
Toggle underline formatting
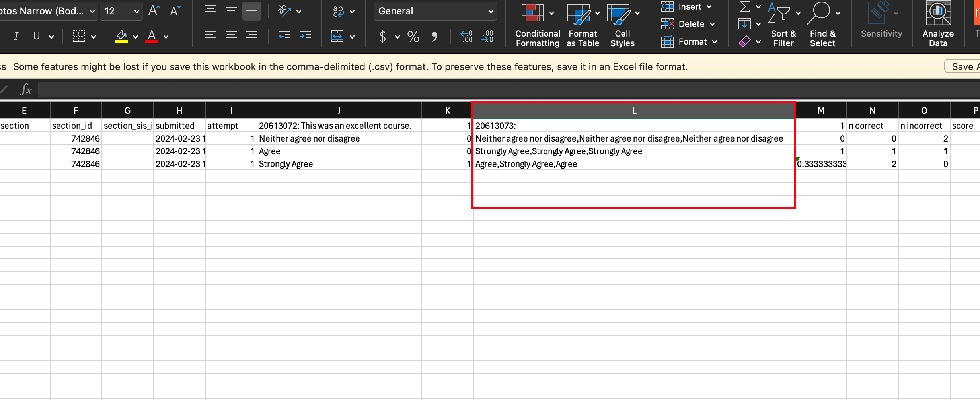click(x=36, y=36)
